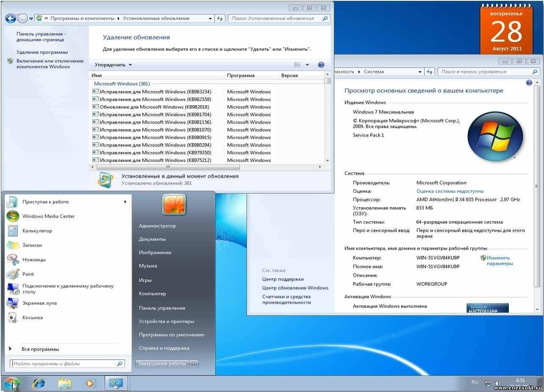Expand address bar dropdown in Система window
544x392 pixels.
420,72
